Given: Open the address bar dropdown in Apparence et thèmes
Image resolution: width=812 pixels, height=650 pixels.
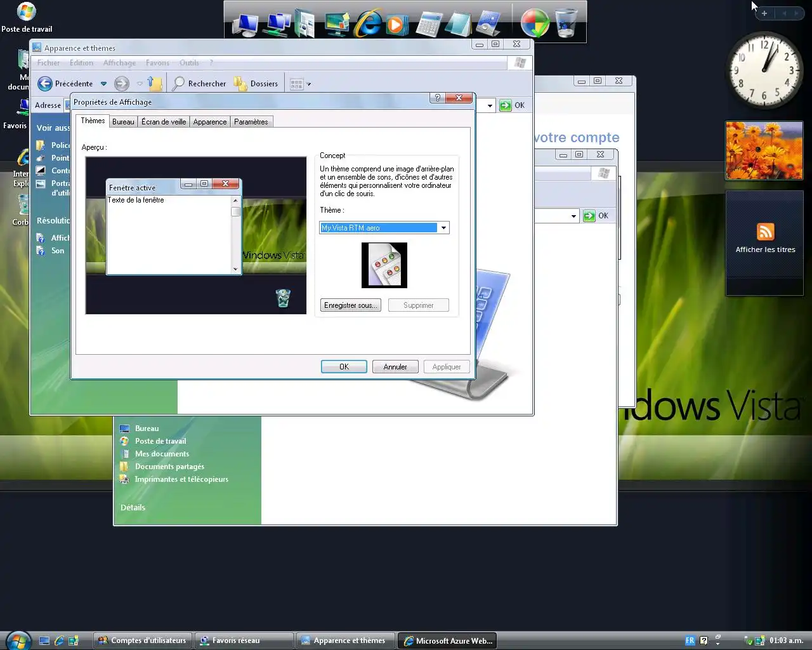Looking at the screenshot, I should pos(489,105).
